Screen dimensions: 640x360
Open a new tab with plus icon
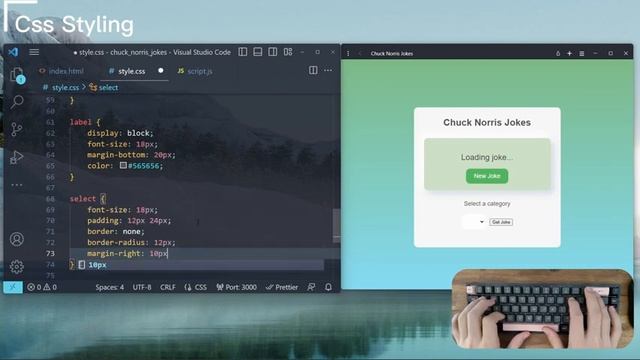(x=569, y=53)
